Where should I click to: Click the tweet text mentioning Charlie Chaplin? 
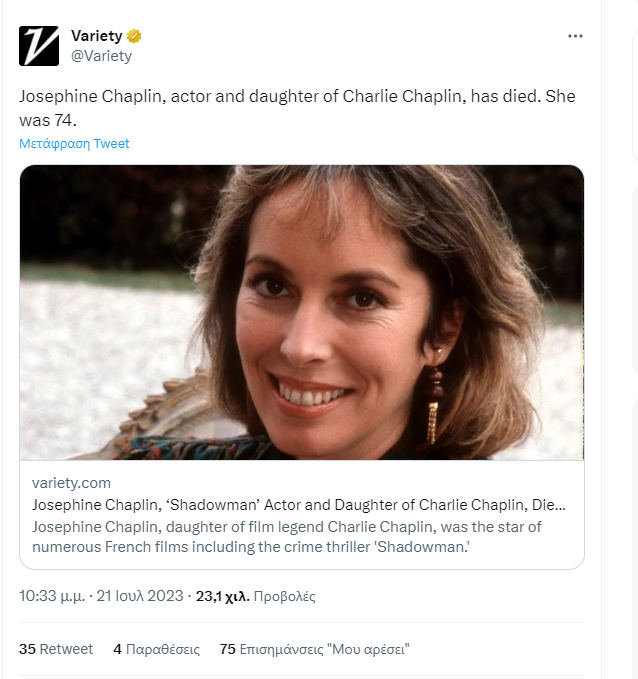click(x=297, y=97)
